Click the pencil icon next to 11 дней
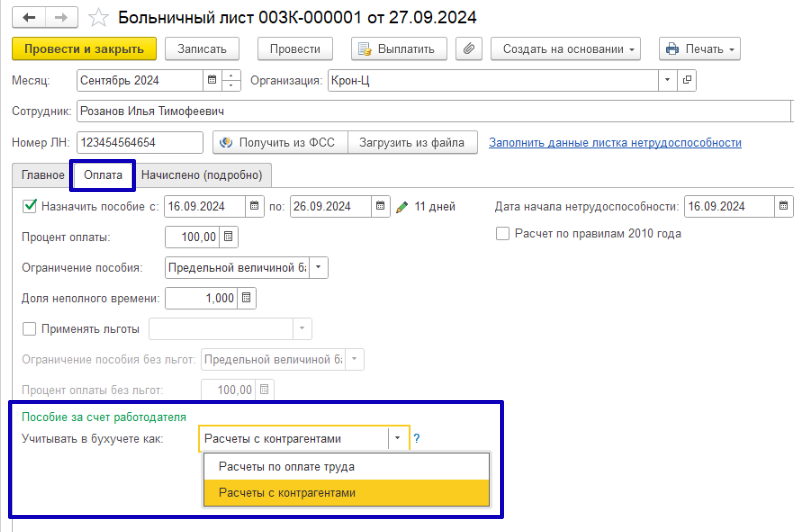The image size is (794, 532). click(402, 207)
